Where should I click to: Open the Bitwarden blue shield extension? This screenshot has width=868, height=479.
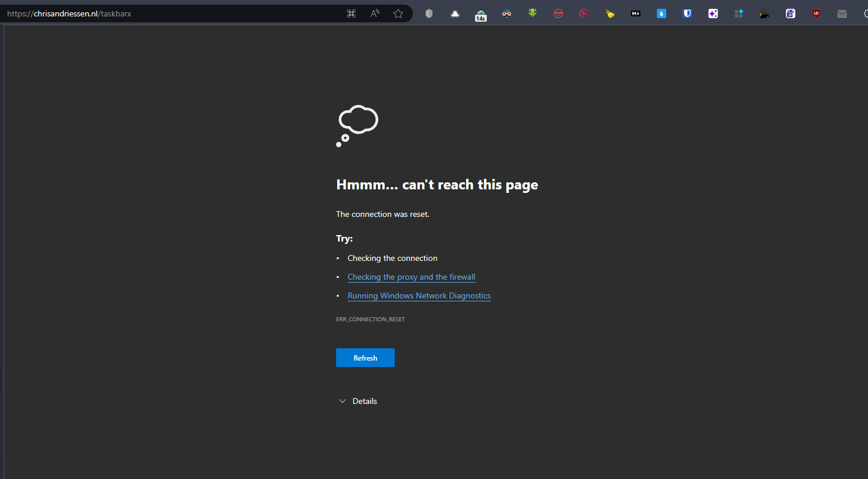687,13
